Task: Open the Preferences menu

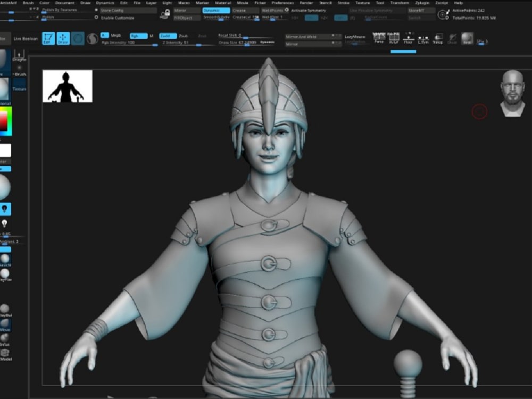Action: tap(282, 3)
